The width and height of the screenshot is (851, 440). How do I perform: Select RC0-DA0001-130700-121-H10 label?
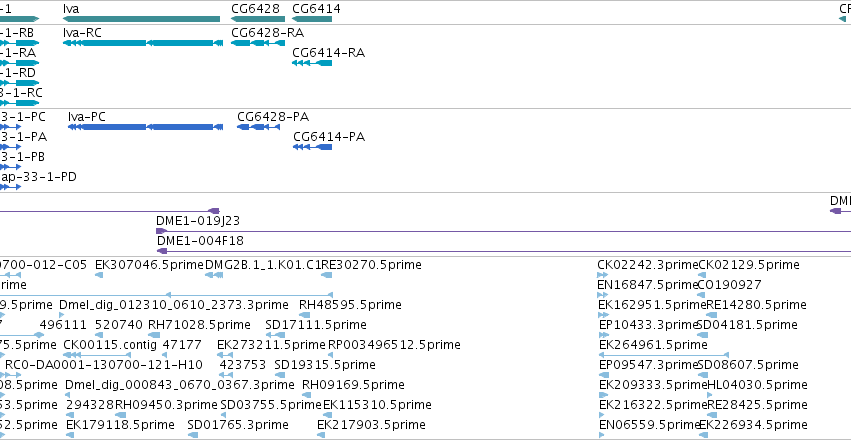104,365
